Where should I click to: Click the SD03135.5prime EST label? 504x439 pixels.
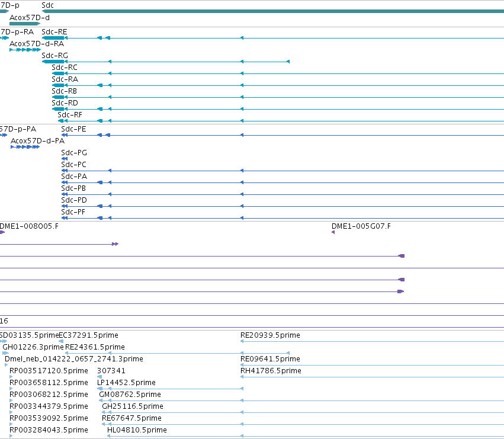point(29,335)
